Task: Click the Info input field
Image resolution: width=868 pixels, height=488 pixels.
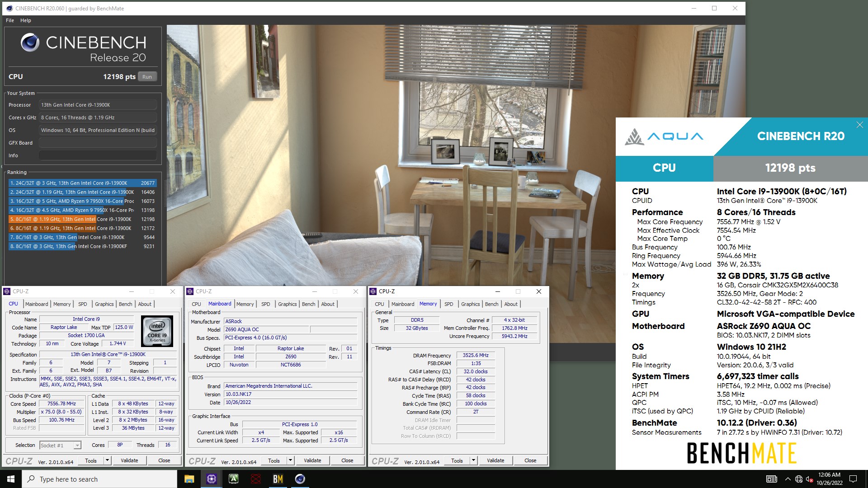Action: tap(98, 155)
